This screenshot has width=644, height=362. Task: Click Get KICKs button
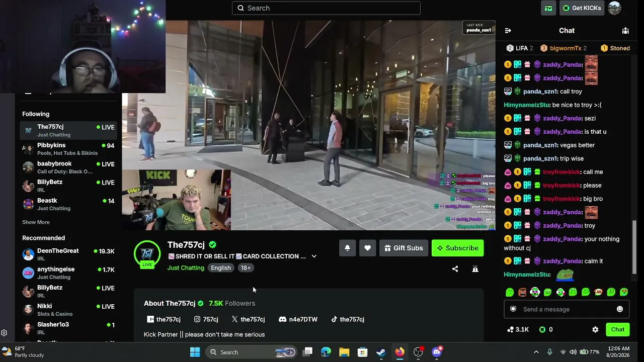click(x=582, y=8)
